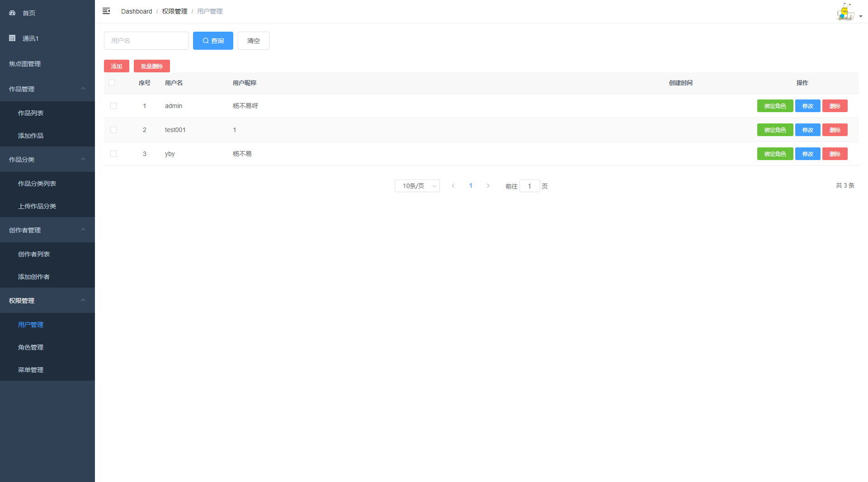The width and height of the screenshot is (868, 482).
Task: Click 修改 for admin
Action: [x=808, y=106]
